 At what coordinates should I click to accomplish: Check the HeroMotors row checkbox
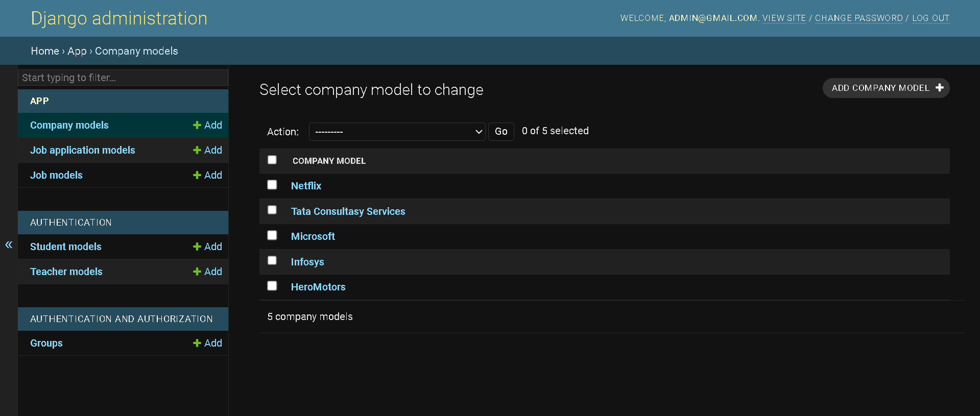click(272, 286)
